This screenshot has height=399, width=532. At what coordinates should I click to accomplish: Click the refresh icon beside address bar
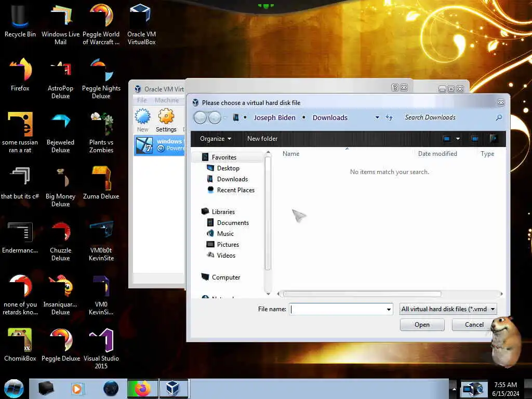[389, 117]
